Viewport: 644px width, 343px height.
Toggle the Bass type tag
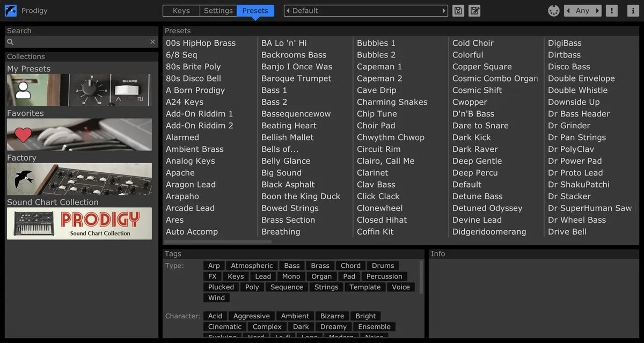click(x=292, y=266)
